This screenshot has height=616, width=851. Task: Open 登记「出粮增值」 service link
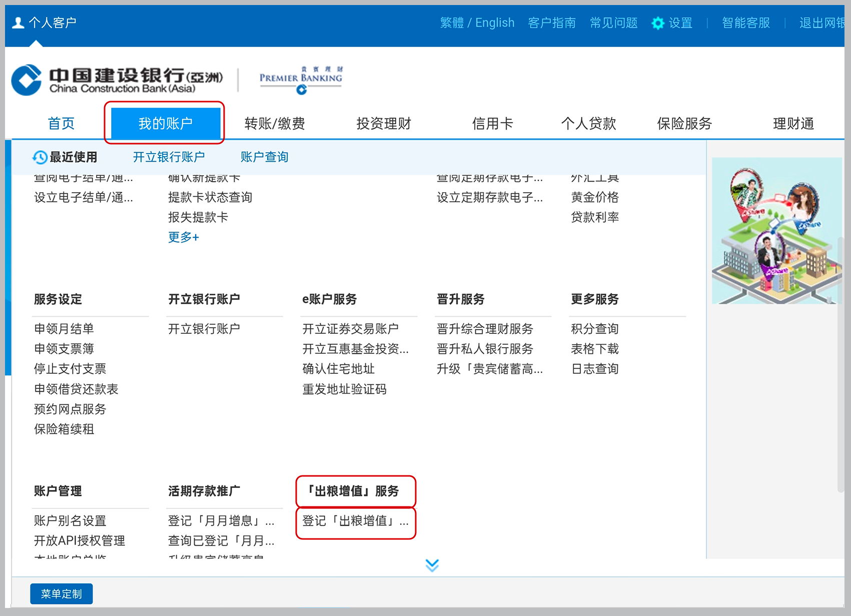tap(355, 521)
